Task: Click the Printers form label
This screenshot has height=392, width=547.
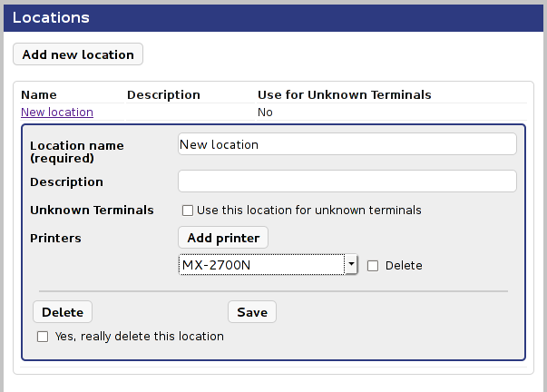Action: pyautogui.click(x=55, y=239)
